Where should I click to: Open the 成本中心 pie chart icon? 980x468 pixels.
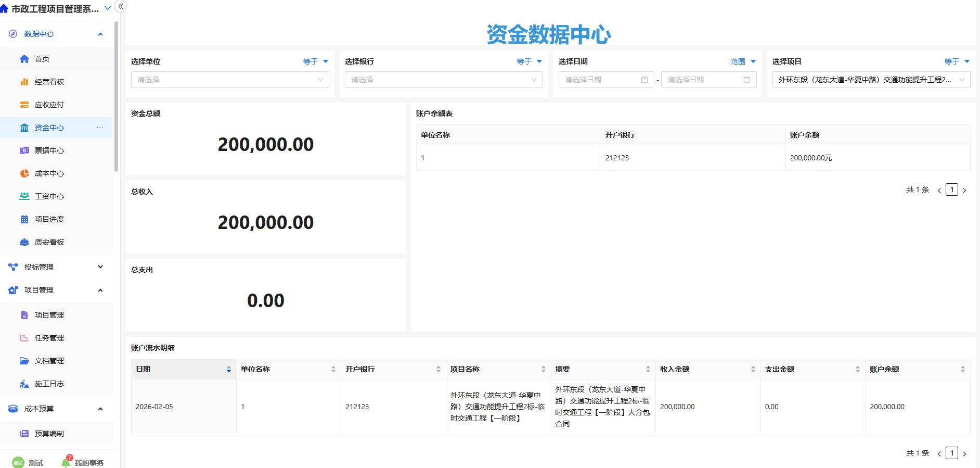point(24,173)
